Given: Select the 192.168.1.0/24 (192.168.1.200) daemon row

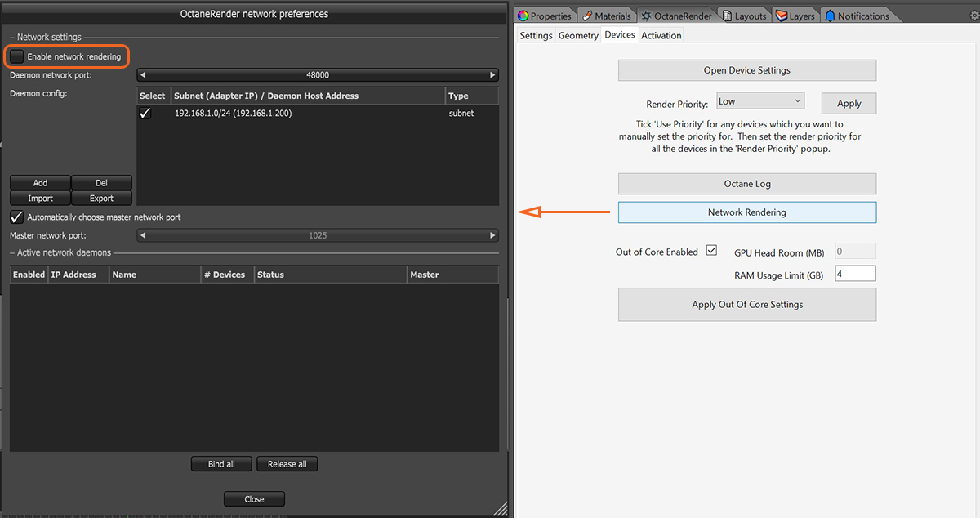Looking at the screenshot, I should [317, 114].
